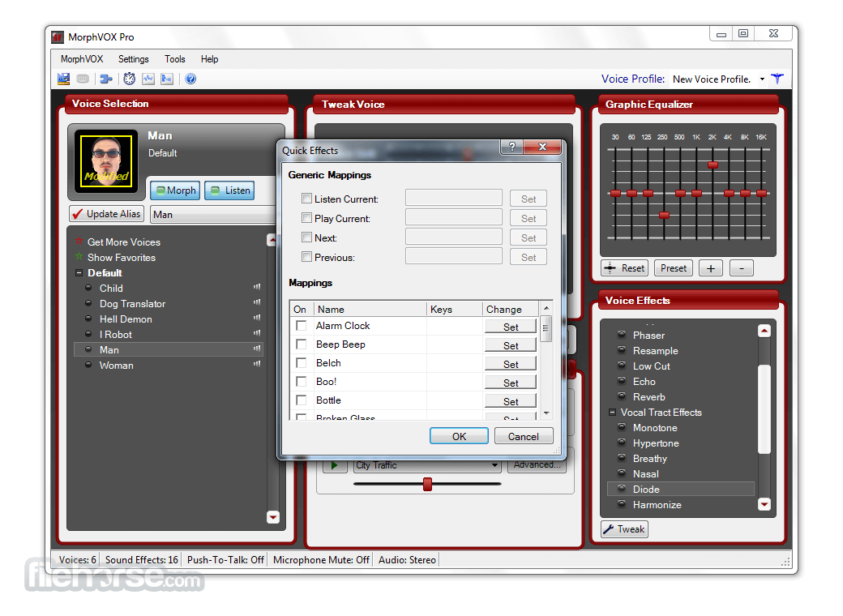The height and width of the screenshot is (616, 843).
Task: Click the stopwatch toolbar icon
Action: pyautogui.click(x=129, y=79)
